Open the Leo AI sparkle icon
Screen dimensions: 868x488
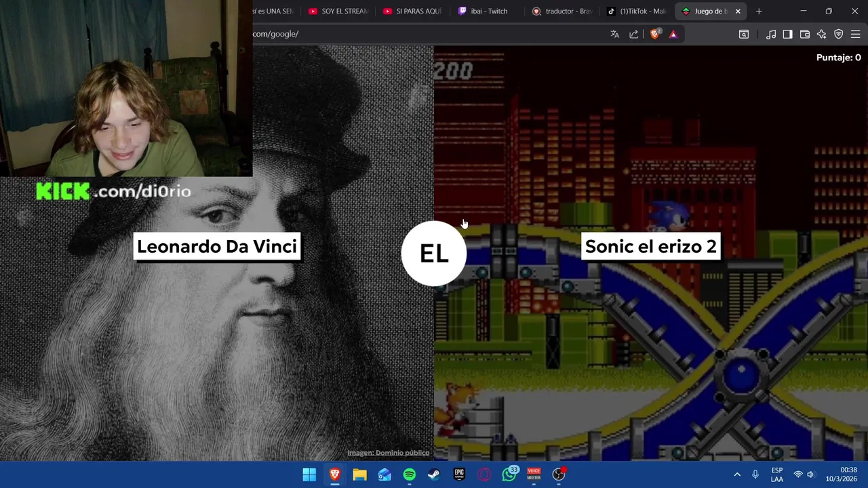click(x=821, y=34)
